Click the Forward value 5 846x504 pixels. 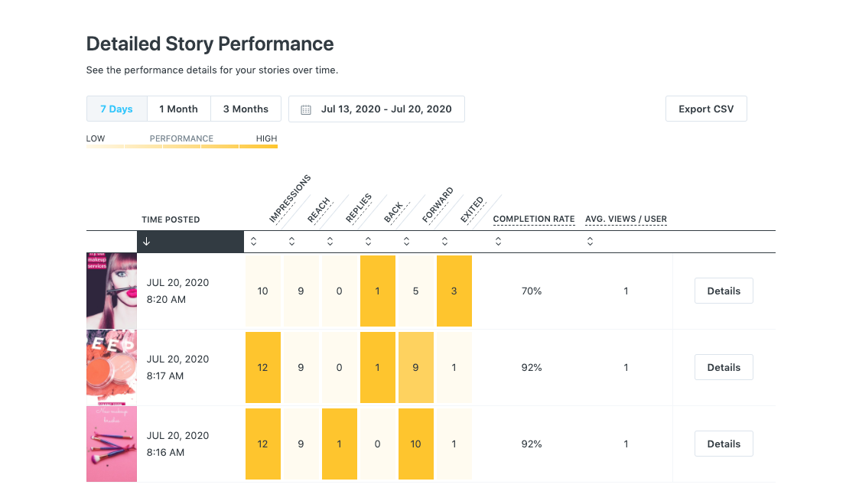[416, 291]
